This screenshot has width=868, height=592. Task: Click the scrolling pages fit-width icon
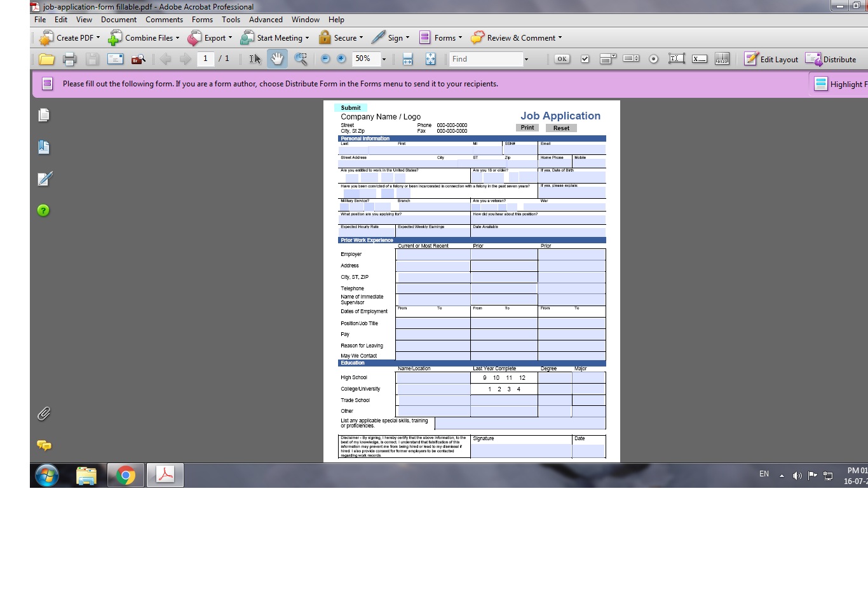(x=407, y=59)
